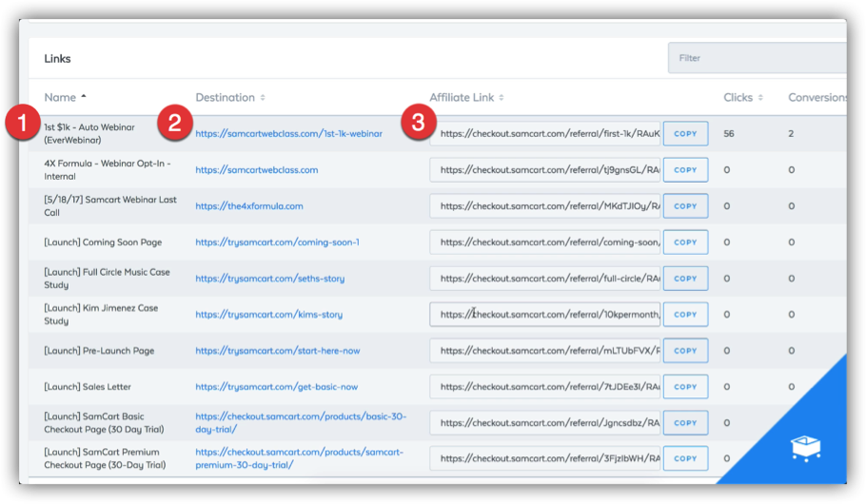Click name '[5/18/17] Samcart Webinar Last Call'

pos(110,206)
